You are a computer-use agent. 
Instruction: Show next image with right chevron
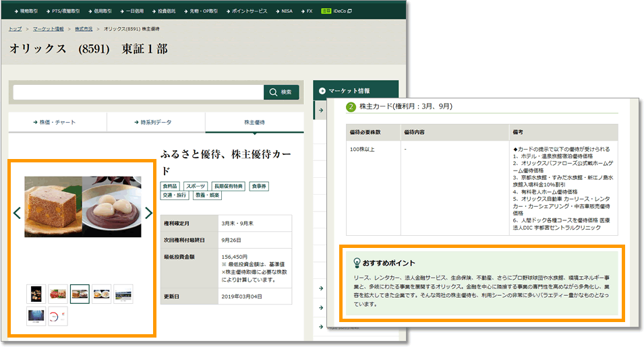pyautogui.click(x=148, y=213)
